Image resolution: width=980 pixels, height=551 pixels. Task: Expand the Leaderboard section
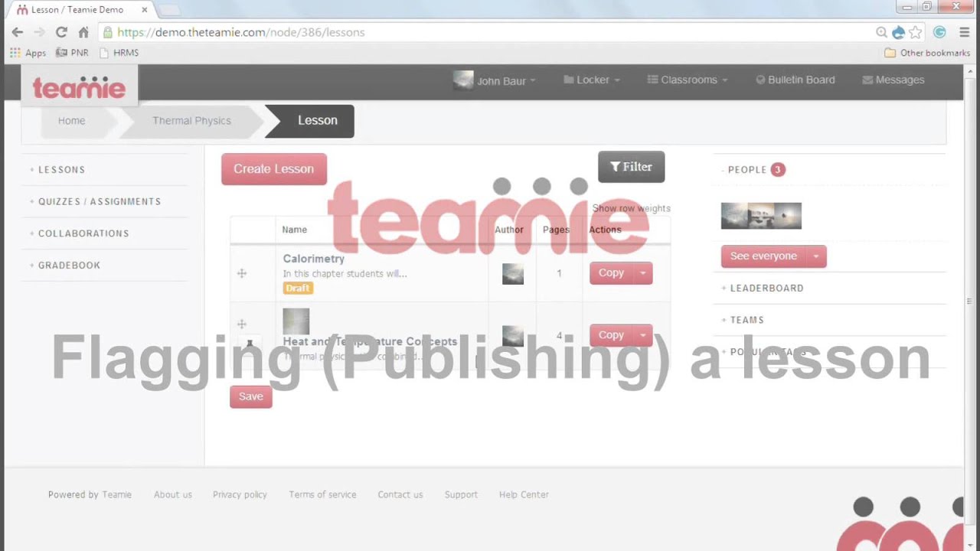[x=763, y=289]
